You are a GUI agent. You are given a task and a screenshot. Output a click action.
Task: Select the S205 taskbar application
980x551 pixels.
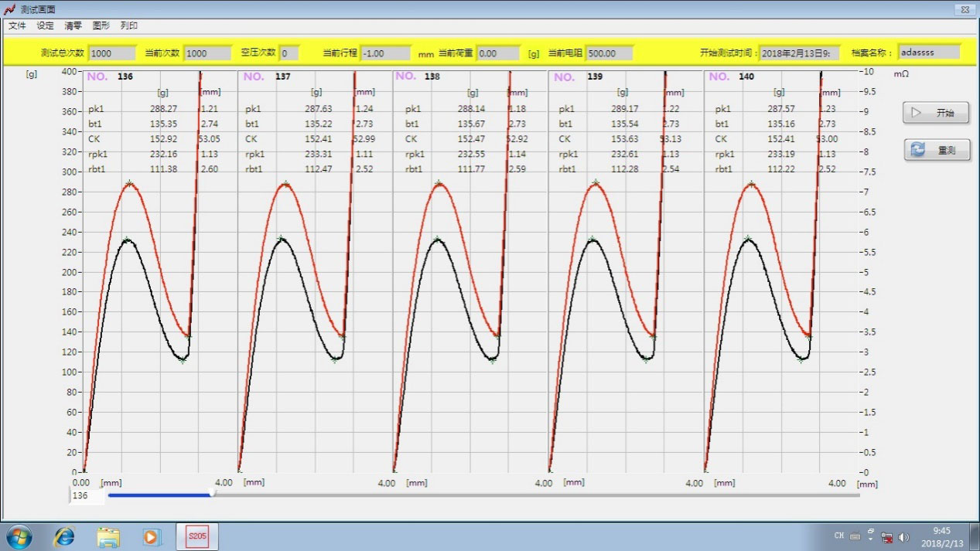coord(196,536)
